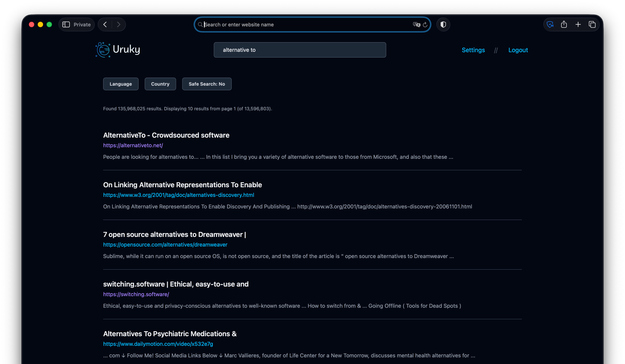Click the Logout link
Image resolution: width=625 pixels, height=364 pixels.
point(518,50)
